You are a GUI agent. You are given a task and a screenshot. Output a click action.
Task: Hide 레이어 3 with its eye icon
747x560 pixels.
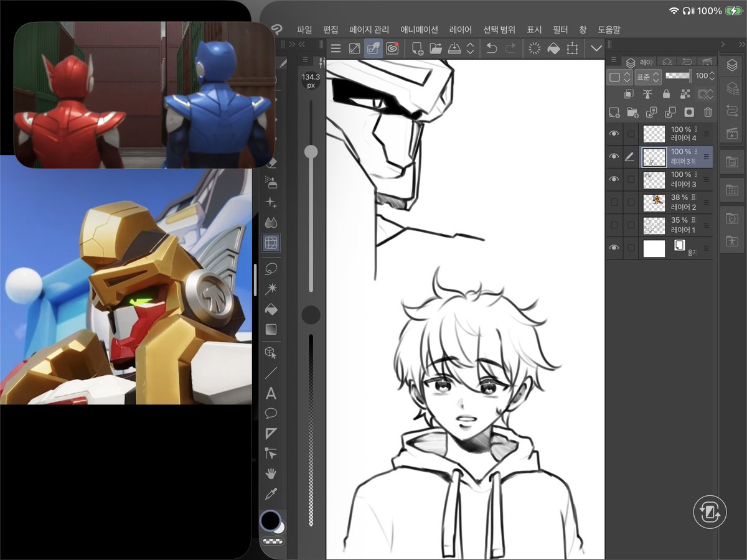pyautogui.click(x=614, y=179)
